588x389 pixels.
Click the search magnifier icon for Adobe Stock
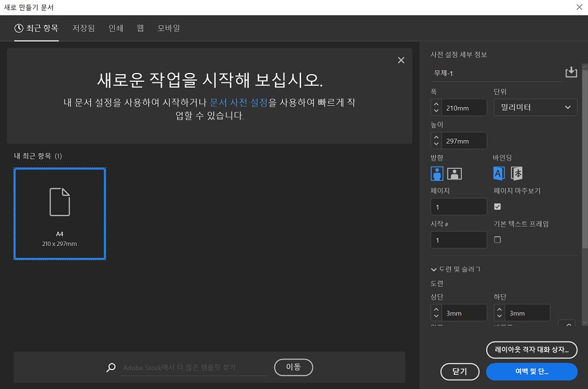click(x=111, y=367)
